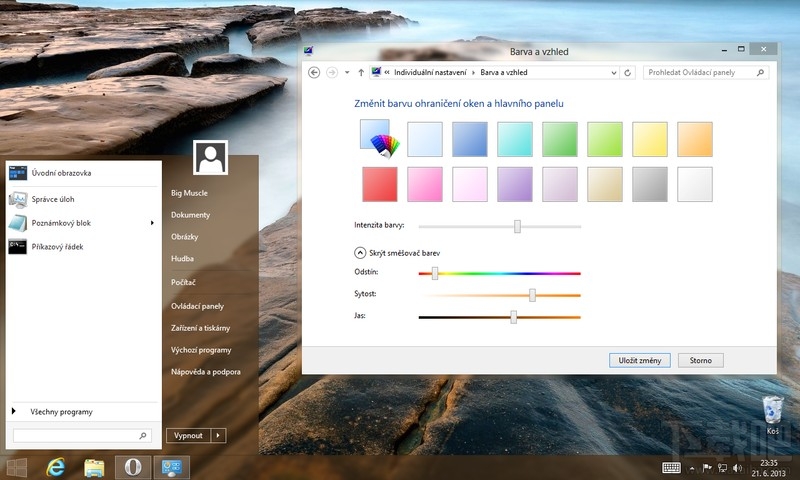Go back using the back arrow
The image size is (800, 480).
coord(314,73)
